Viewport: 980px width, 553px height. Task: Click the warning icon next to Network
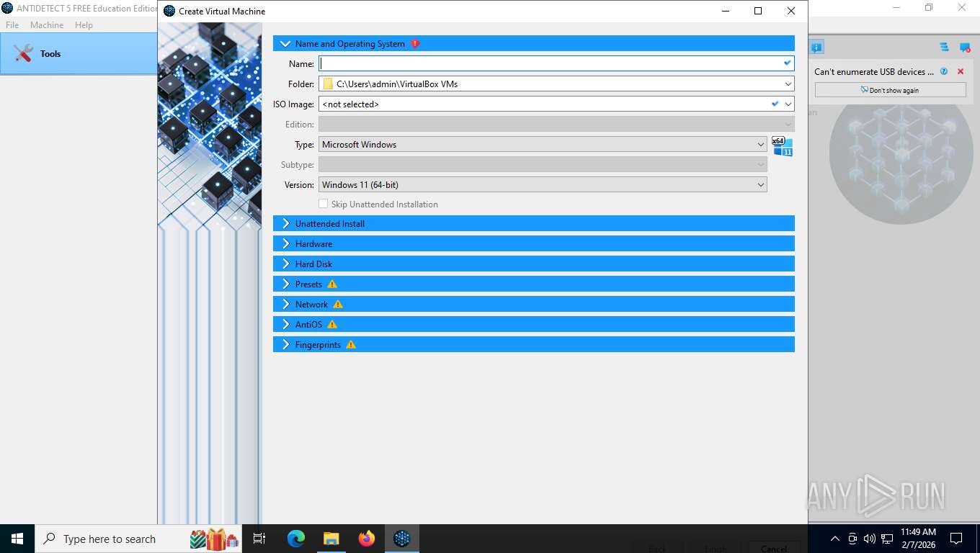(338, 304)
